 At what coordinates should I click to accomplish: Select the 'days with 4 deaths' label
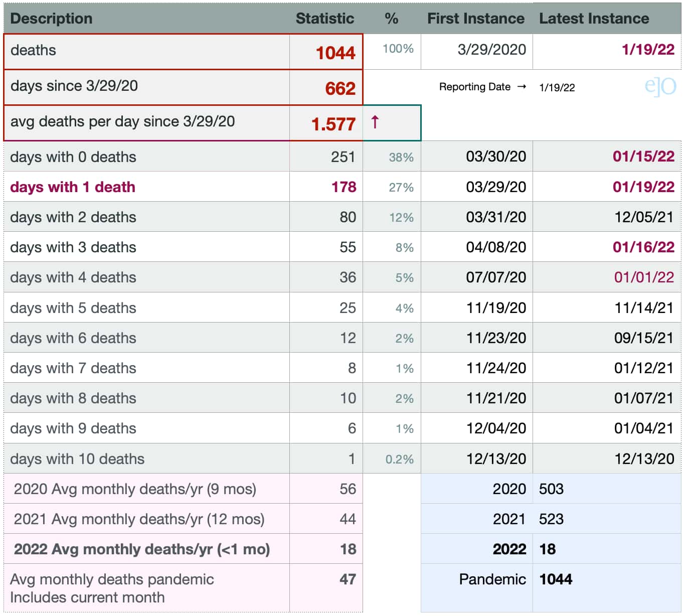click(x=73, y=277)
